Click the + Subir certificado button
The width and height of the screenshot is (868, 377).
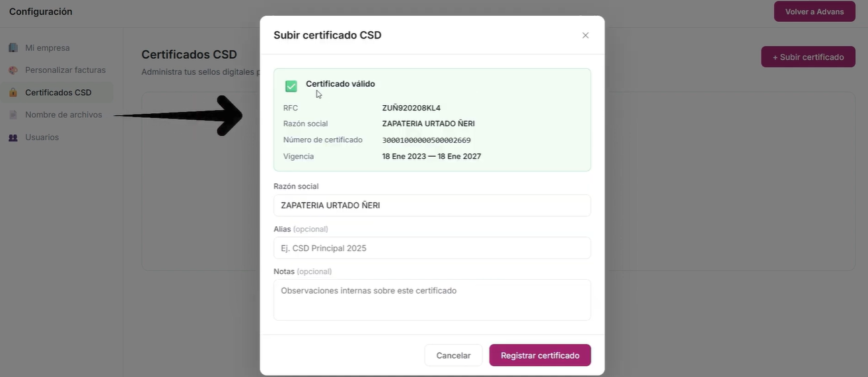pyautogui.click(x=808, y=57)
